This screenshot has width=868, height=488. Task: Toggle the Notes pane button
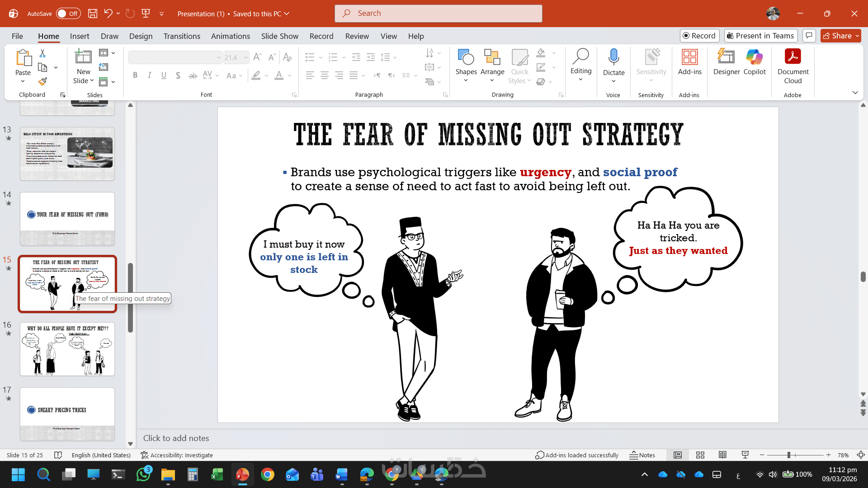642,455
